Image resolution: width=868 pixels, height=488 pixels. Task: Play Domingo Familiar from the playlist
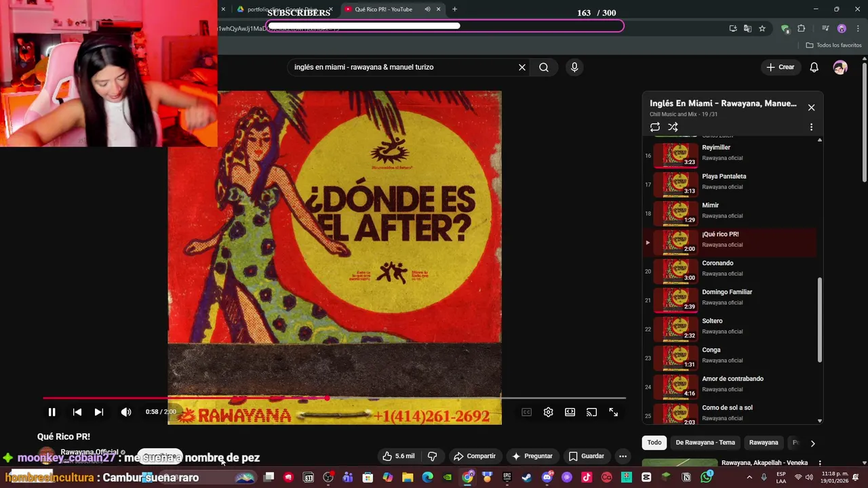click(730, 300)
